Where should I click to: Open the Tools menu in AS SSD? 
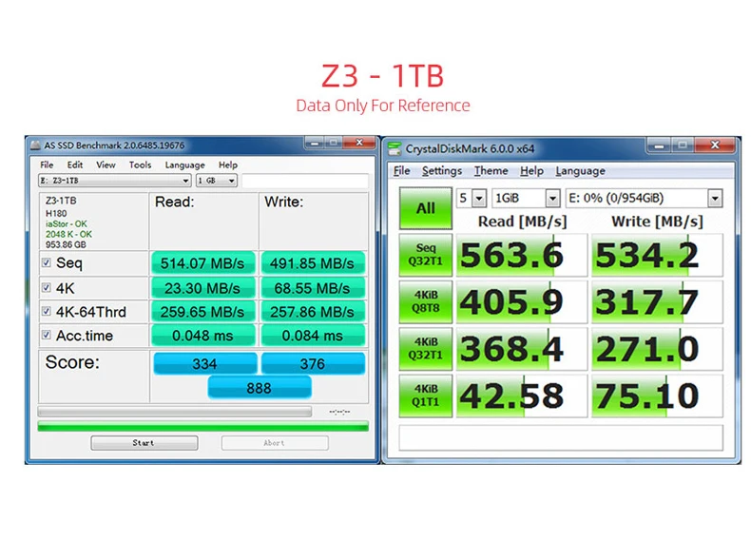click(140, 164)
